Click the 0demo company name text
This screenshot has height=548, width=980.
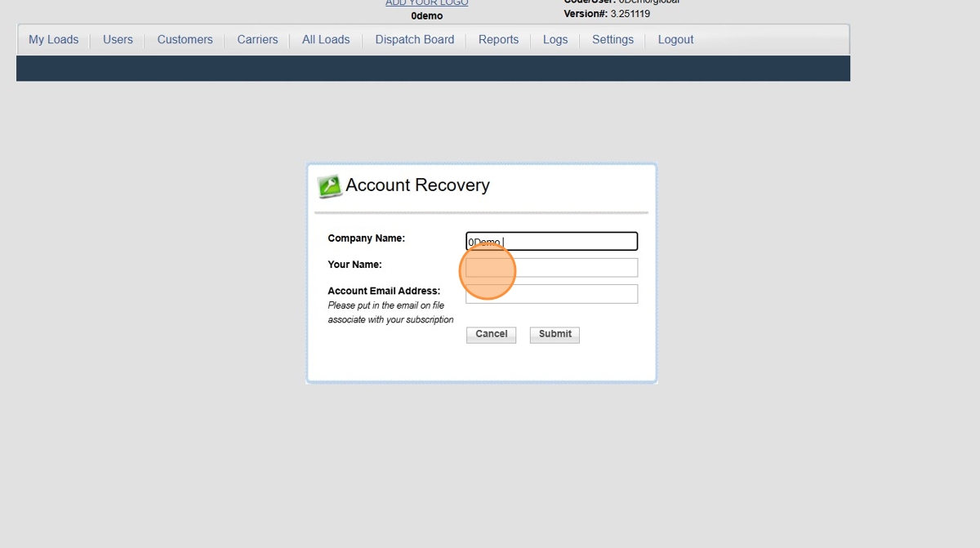click(x=427, y=16)
